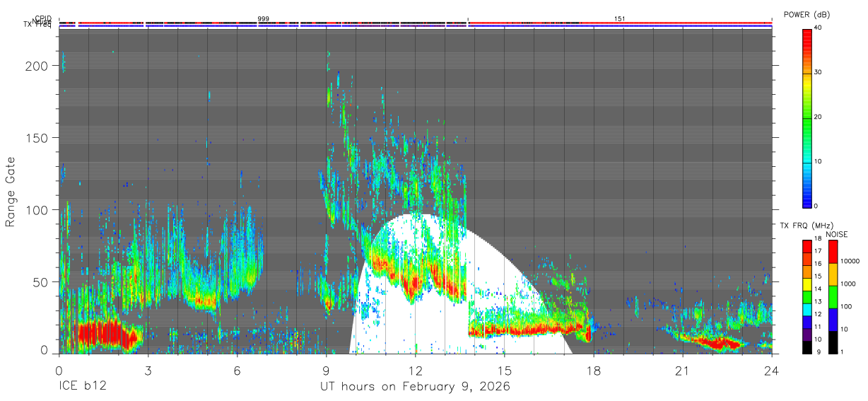Click the 20 tick on POWER scale
The height and width of the screenshot is (401, 868).
pos(819,117)
